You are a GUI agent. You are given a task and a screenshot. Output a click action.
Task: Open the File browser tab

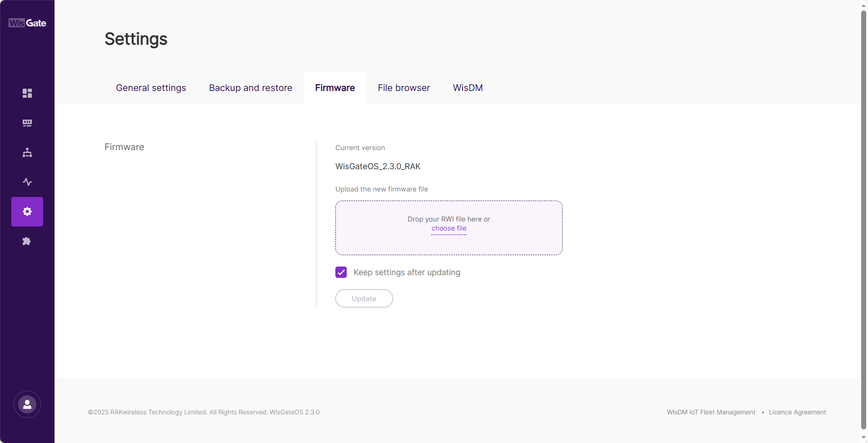coord(404,88)
